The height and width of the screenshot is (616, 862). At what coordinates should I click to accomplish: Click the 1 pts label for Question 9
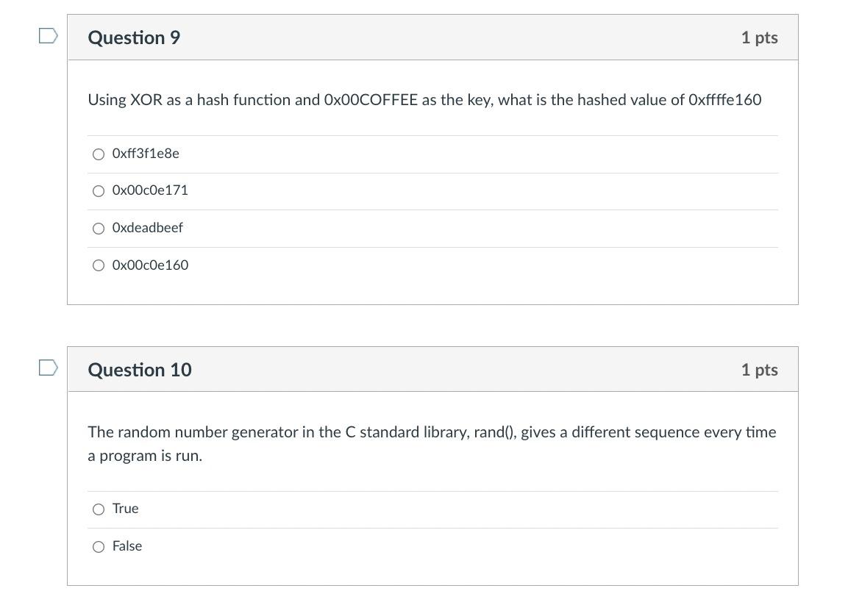(x=759, y=37)
